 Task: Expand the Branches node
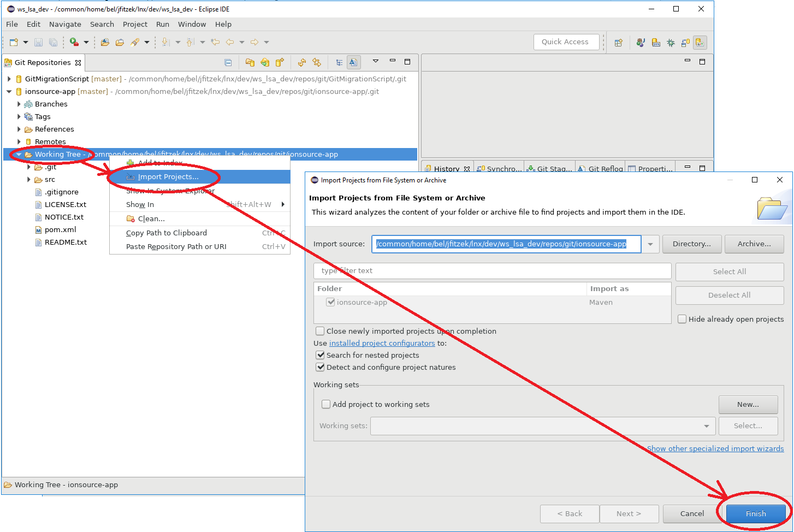(19, 104)
